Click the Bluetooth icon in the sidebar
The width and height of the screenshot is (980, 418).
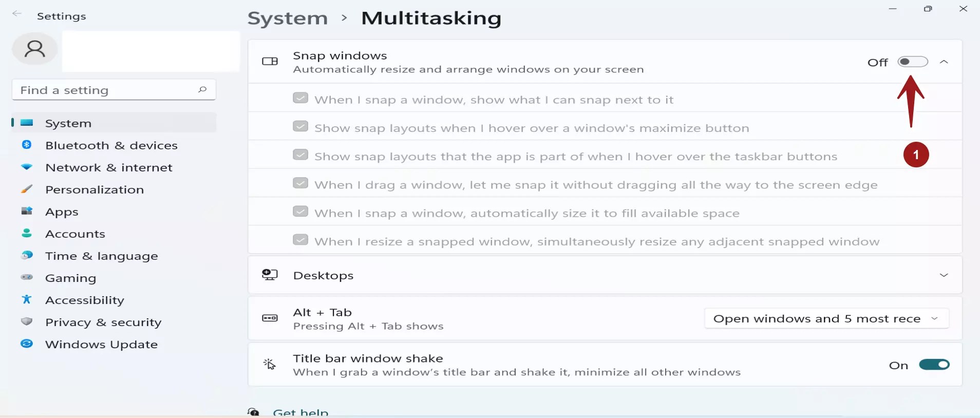click(27, 145)
